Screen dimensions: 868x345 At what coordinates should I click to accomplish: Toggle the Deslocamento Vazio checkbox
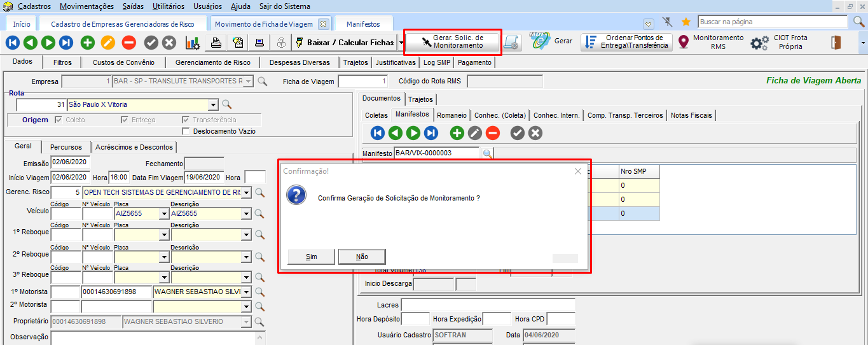coord(186,131)
